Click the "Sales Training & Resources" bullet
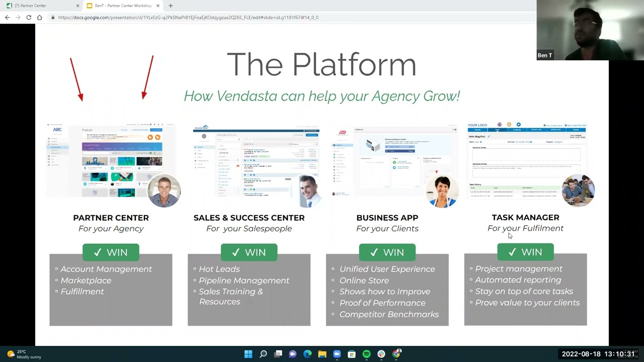The width and height of the screenshot is (644, 362). pyautogui.click(x=231, y=297)
